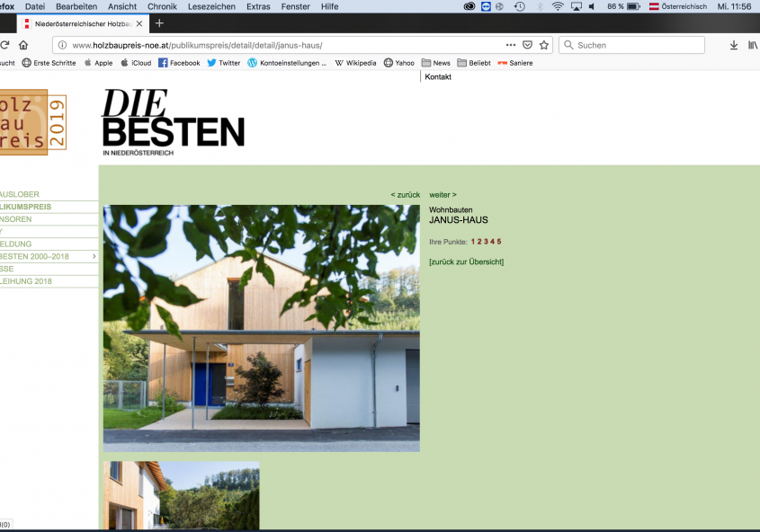Open the Facebook bookmark
This screenshot has height=532, width=760.
coord(179,63)
